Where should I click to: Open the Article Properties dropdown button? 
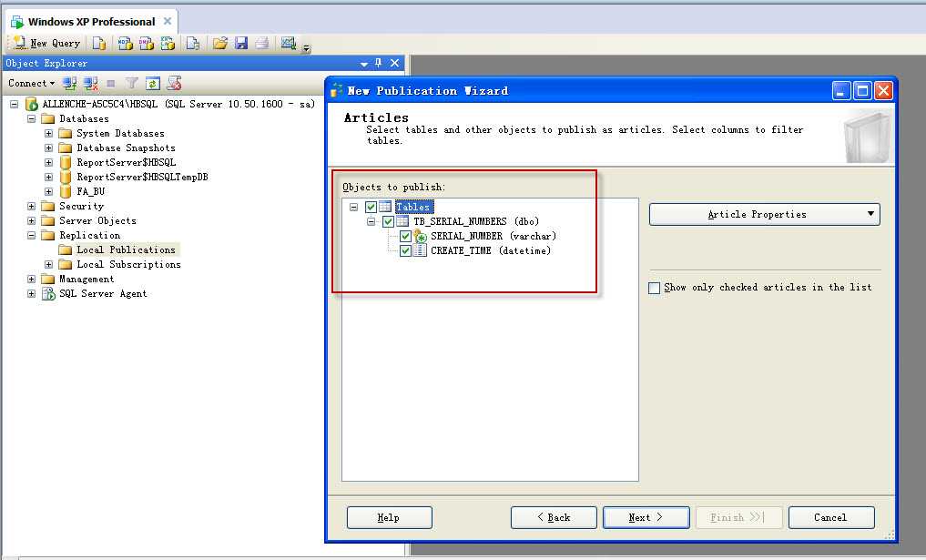tap(764, 214)
